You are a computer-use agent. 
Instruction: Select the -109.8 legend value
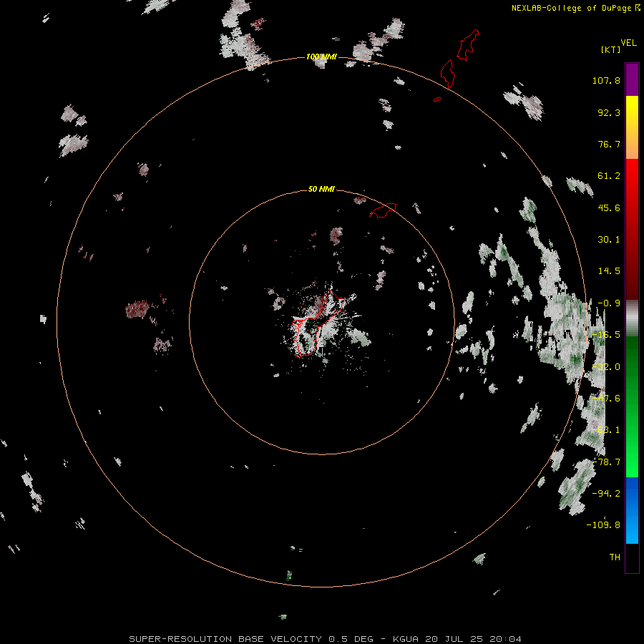(x=603, y=525)
